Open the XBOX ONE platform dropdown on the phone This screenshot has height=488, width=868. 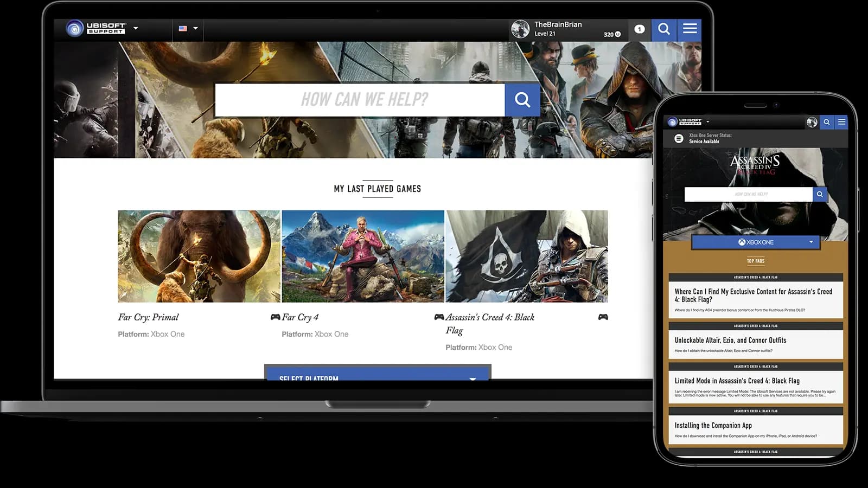tap(756, 242)
